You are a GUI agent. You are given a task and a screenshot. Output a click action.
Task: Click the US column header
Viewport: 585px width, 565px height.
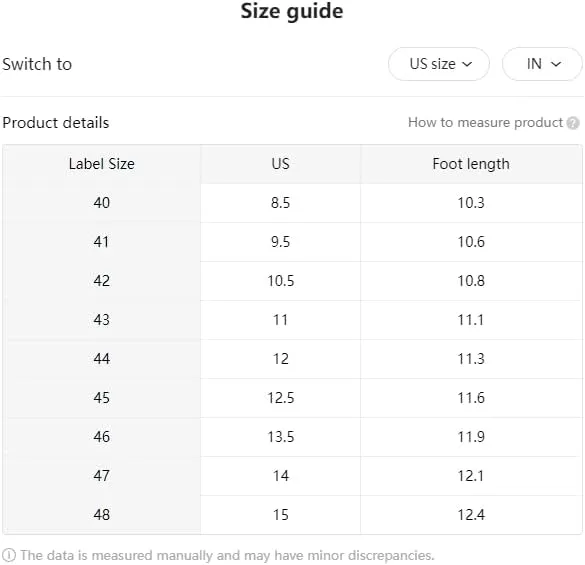pyautogui.click(x=281, y=164)
